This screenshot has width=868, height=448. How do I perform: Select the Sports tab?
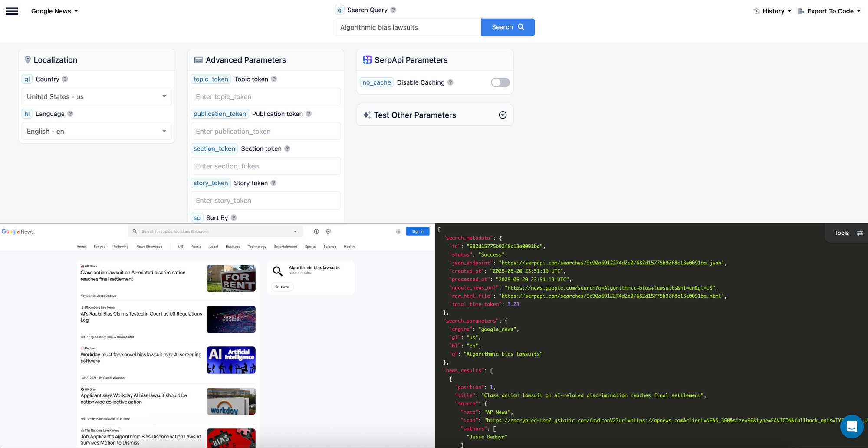(x=310, y=247)
